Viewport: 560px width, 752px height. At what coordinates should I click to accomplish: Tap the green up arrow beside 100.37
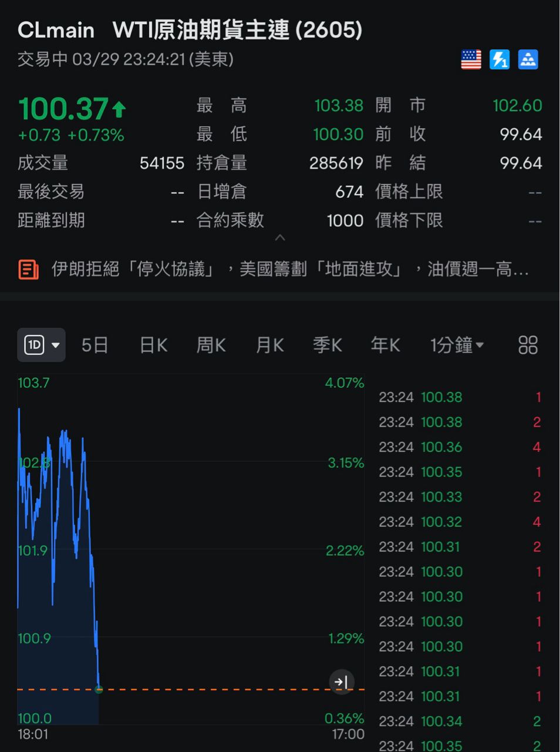(x=119, y=109)
